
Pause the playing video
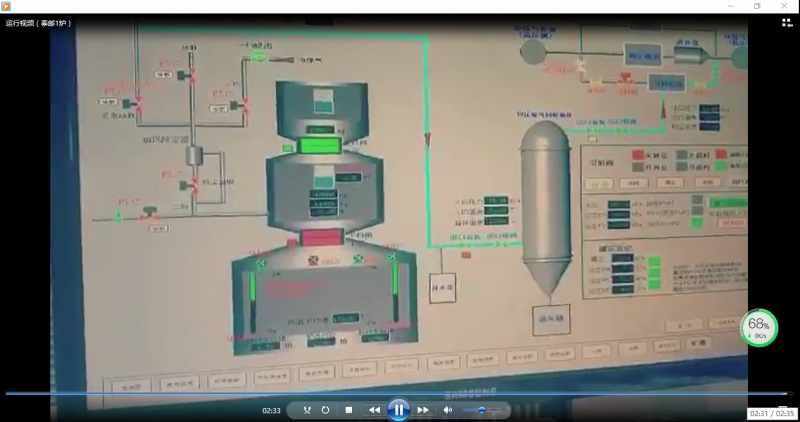point(398,410)
